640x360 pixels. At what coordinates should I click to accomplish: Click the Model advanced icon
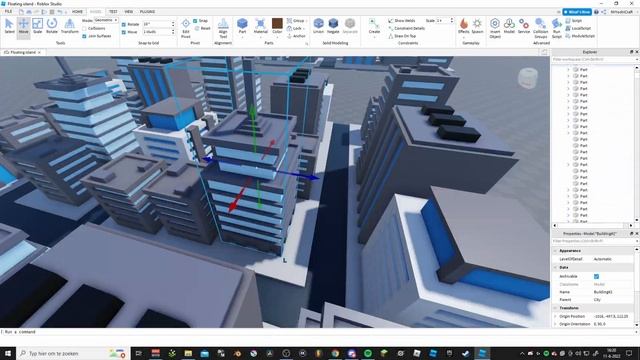point(509,26)
